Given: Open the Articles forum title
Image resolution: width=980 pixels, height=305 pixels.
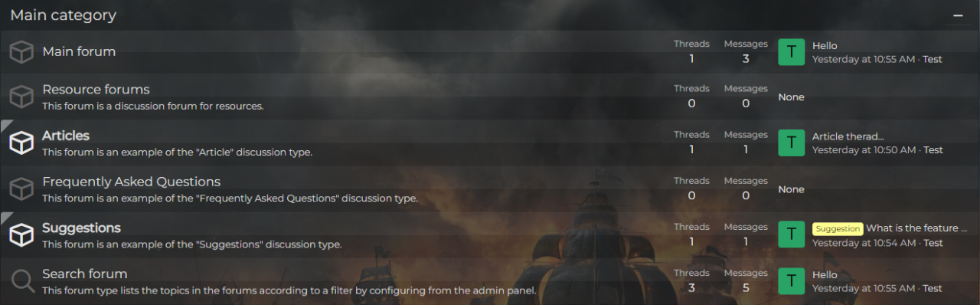Looking at the screenshot, I should tap(66, 136).
